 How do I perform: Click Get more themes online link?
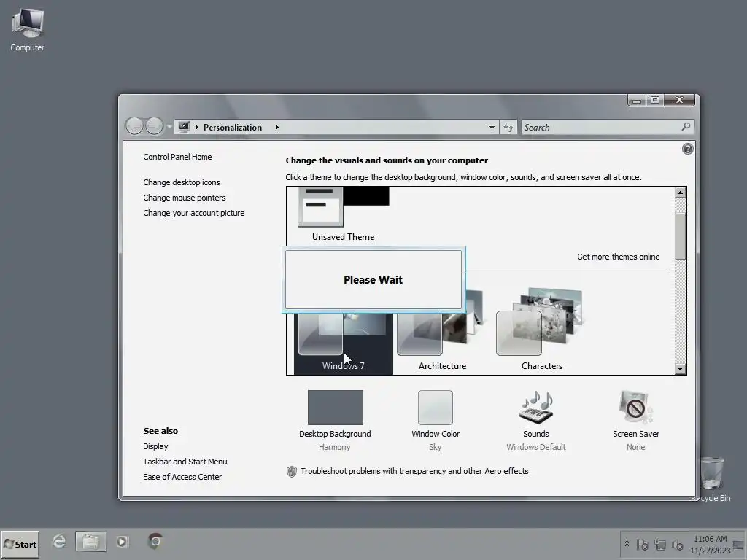tap(619, 257)
